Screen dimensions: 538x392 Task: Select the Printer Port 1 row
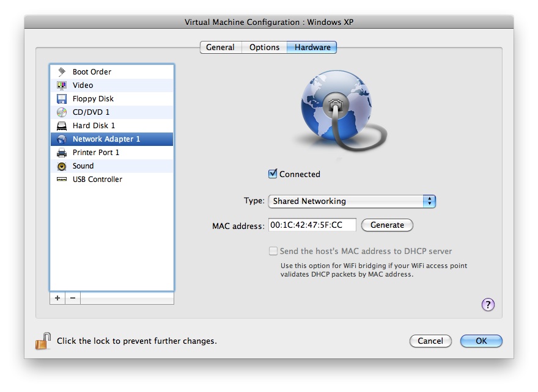coord(112,153)
